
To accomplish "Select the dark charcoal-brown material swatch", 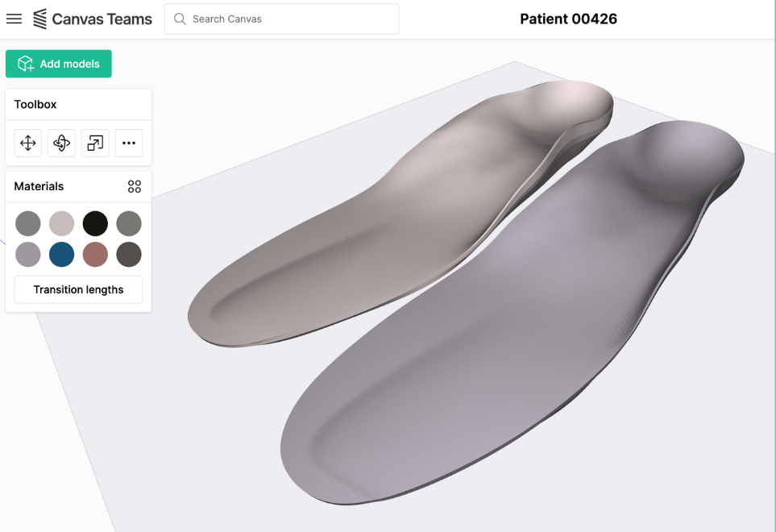I will (x=129, y=255).
